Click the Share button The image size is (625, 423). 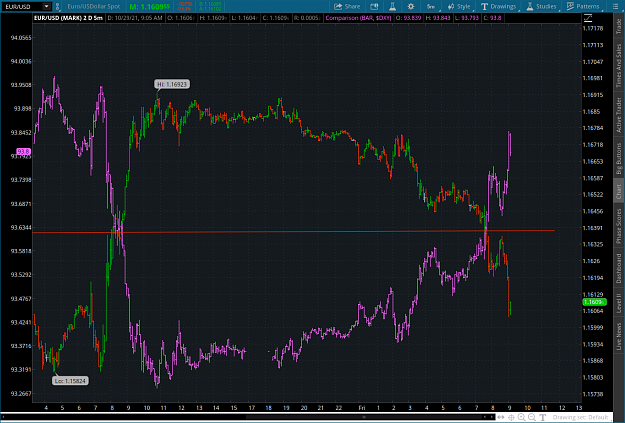point(347,6)
